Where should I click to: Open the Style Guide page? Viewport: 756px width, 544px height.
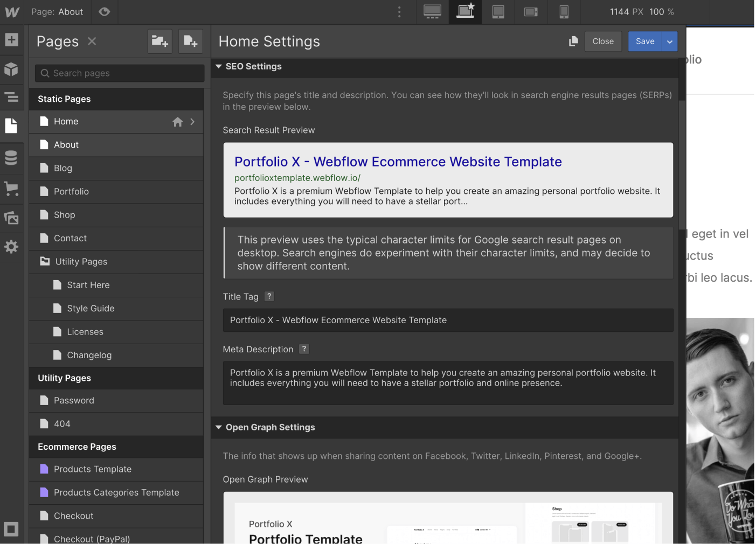[116, 309]
